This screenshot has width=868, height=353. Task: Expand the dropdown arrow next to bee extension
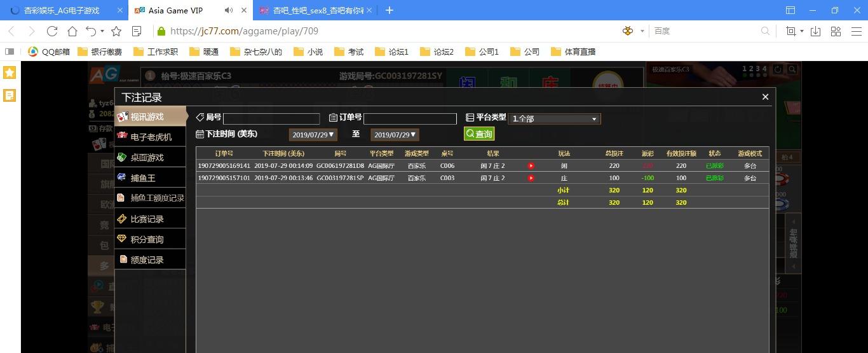[x=642, y=31]
